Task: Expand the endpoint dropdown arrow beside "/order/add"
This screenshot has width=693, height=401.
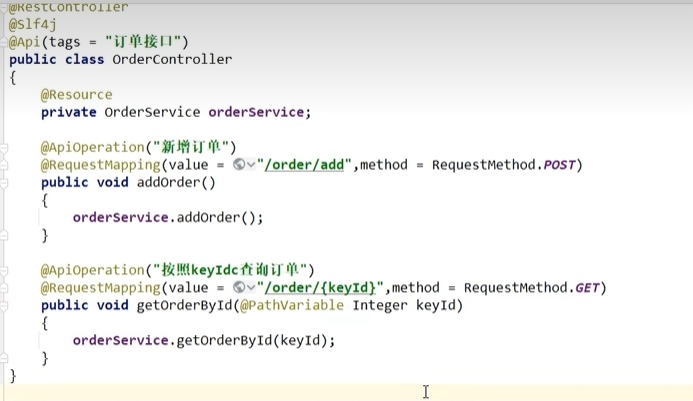Action: (250, 165)
